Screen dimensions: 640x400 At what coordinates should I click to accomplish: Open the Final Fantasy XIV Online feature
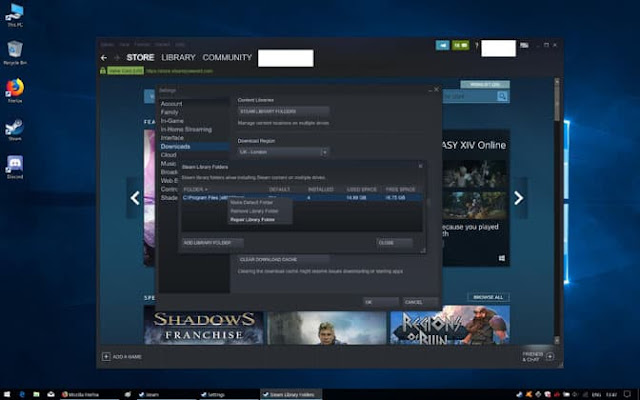pos(476,198)
